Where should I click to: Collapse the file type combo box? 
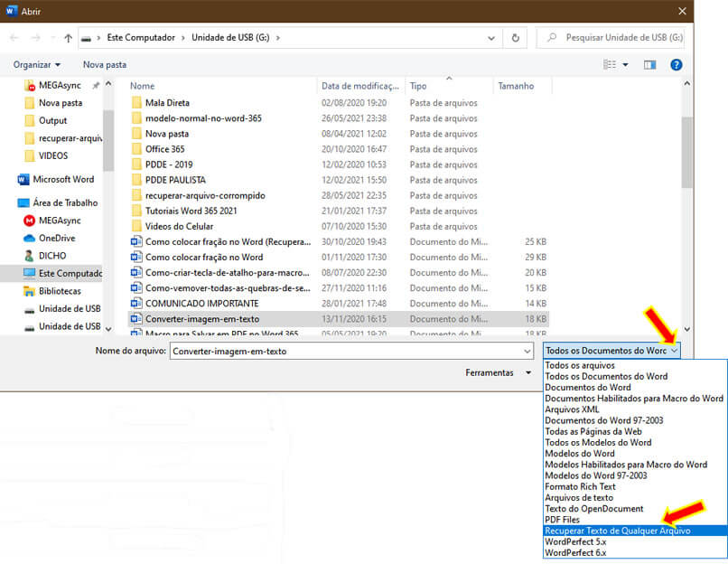pyautogui.click(x=674, y=351)
